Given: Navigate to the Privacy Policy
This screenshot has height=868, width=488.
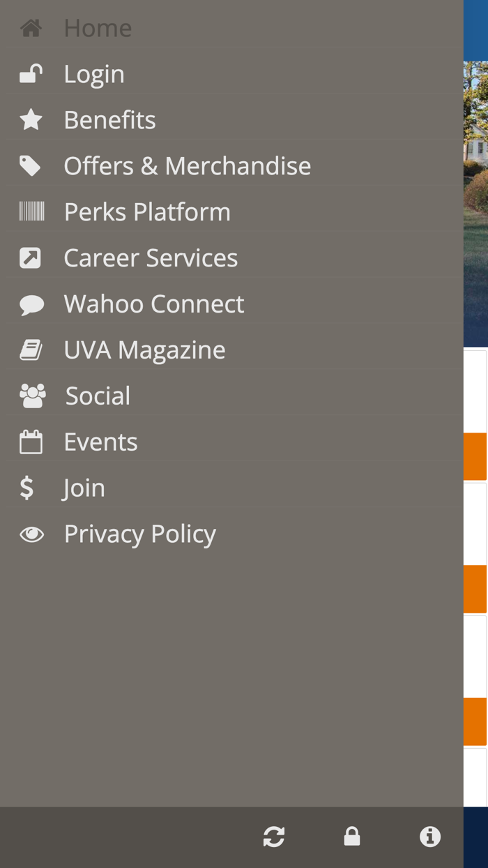Looking at the screenshot, I should (139, 534).
